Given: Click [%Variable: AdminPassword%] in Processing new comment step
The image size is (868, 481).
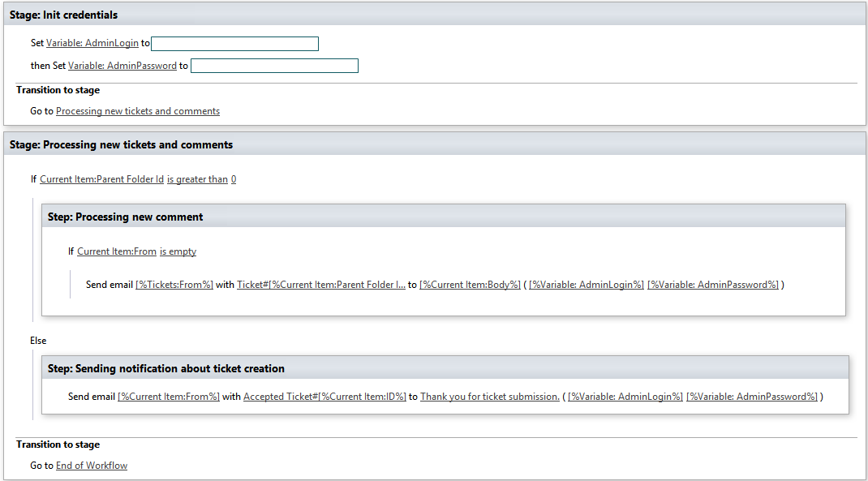Looking at the screenshot, I should 713,284.
